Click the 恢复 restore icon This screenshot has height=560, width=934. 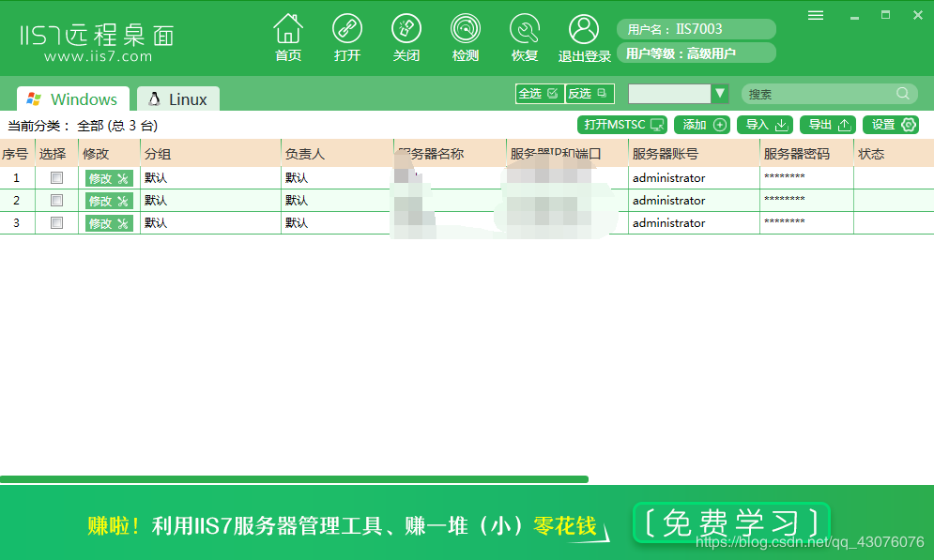(524, 36)
